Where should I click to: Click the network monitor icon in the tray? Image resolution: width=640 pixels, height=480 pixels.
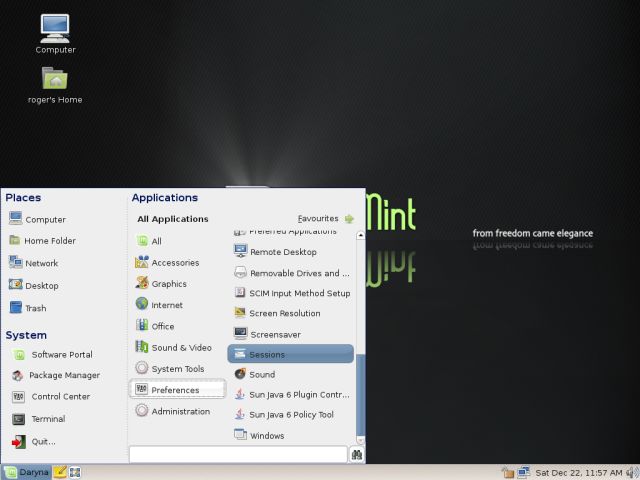[523, 472]
